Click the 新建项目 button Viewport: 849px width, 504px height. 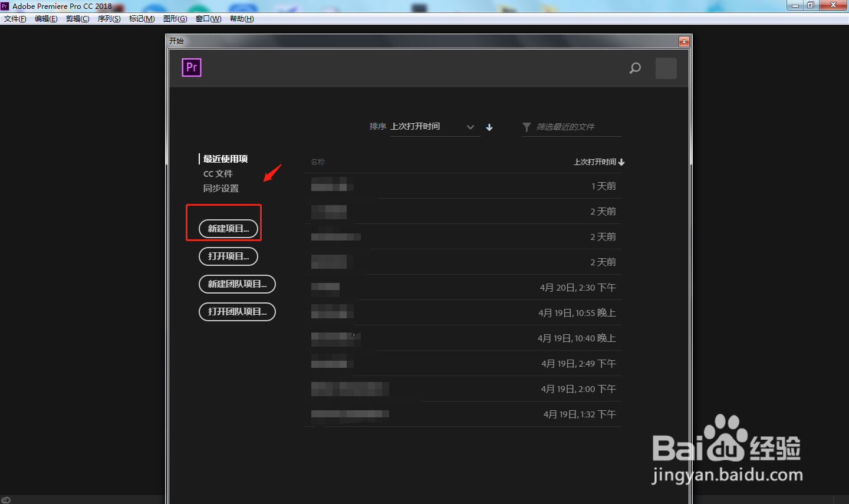coord(228,229)
